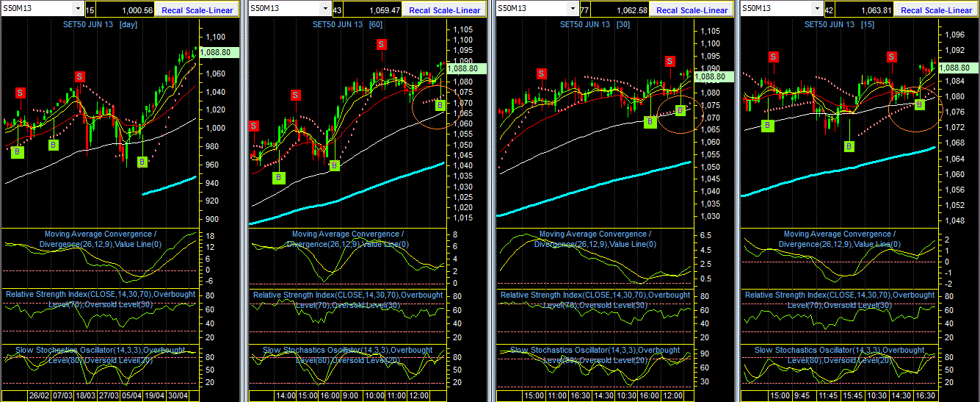Click the price field showing 1,059.47
Viewport: 980px width, 402px height.
click(373, 10)
